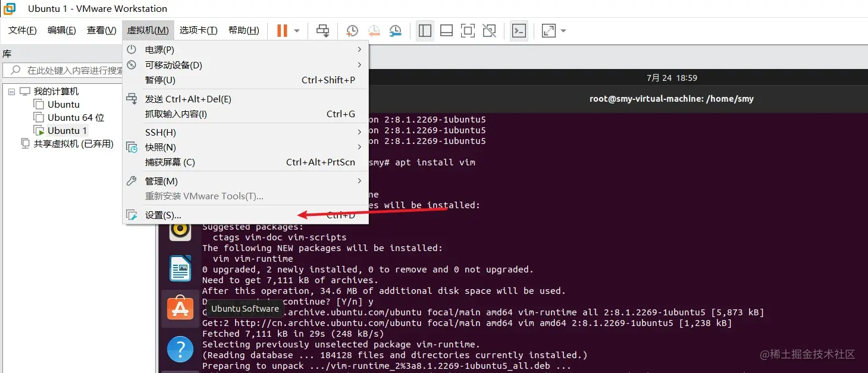
Task: Select 我的计算机 in the library tree
Action: point(56,92)
